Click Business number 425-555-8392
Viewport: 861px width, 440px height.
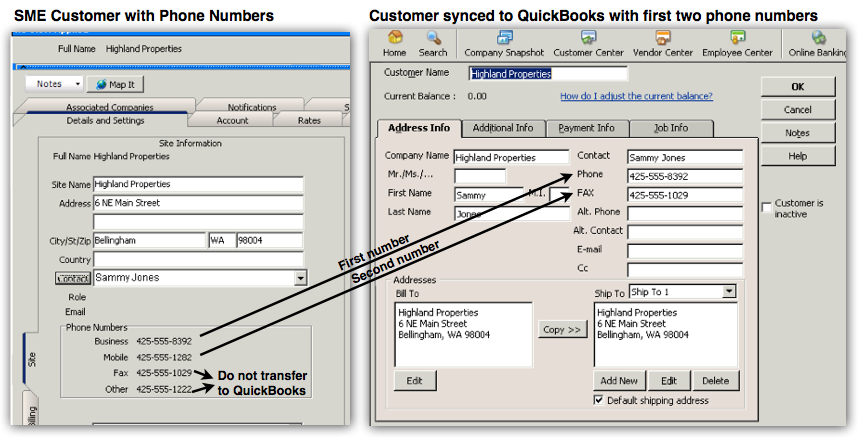tap(164, 341)
